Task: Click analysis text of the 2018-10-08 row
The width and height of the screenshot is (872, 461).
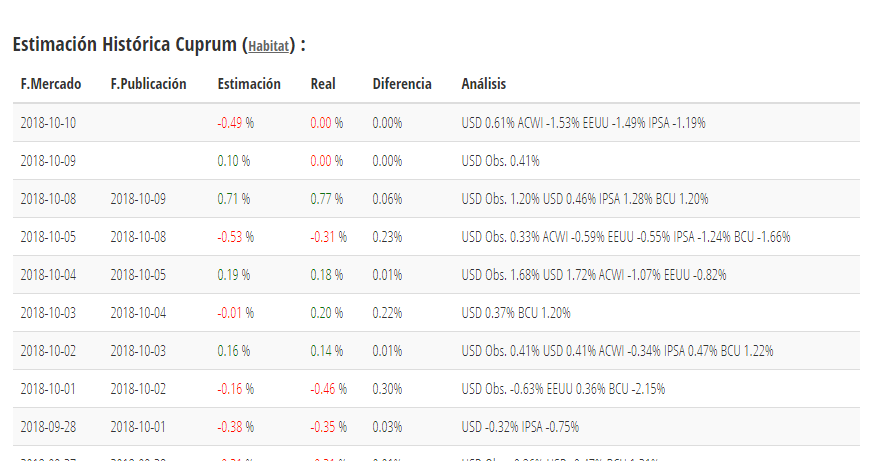Action: 585,199
